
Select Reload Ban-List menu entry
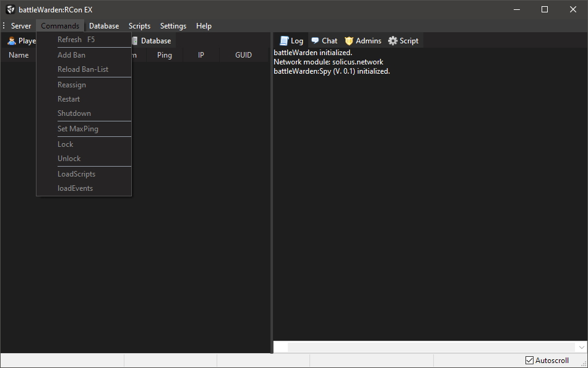point(84,69)
